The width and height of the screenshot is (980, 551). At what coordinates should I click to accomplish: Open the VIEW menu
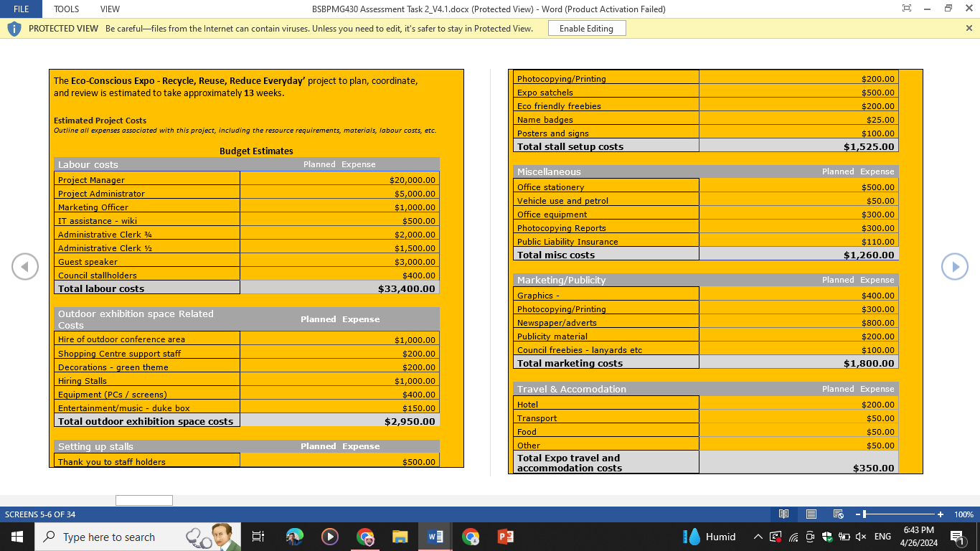109,9
